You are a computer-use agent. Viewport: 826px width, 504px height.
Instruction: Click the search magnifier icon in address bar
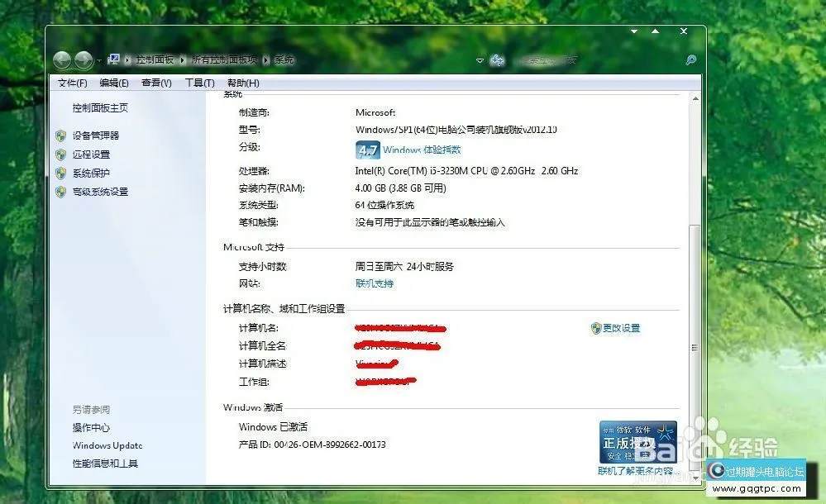click(691, 59)
